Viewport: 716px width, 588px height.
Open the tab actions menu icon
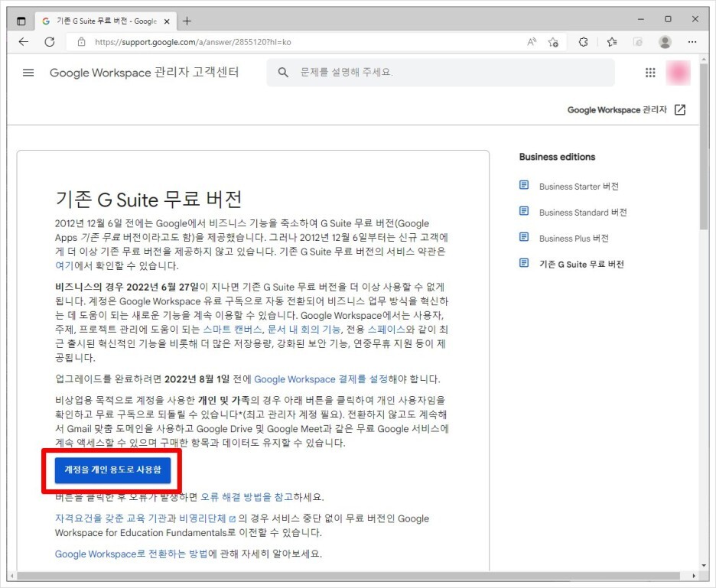[x=21, y=21]
